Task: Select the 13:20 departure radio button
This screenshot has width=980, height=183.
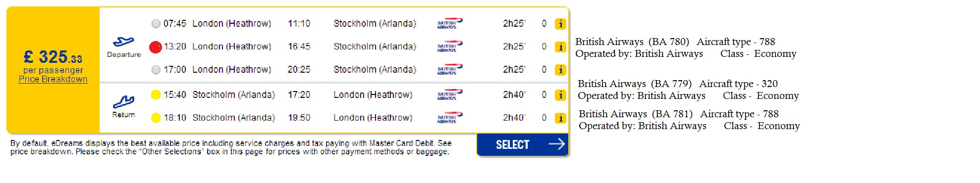Action: click(x=156, y=47)
